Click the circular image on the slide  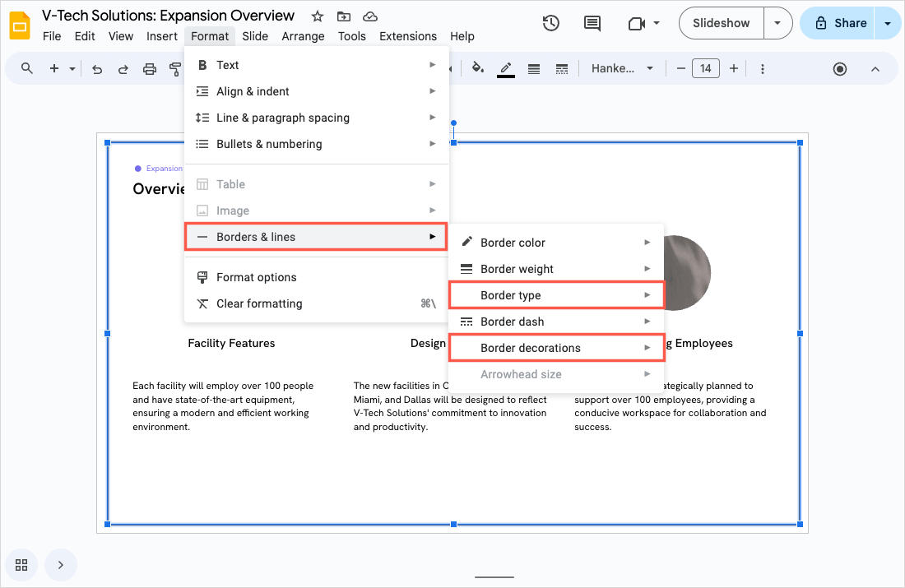(x=688, y=273)
